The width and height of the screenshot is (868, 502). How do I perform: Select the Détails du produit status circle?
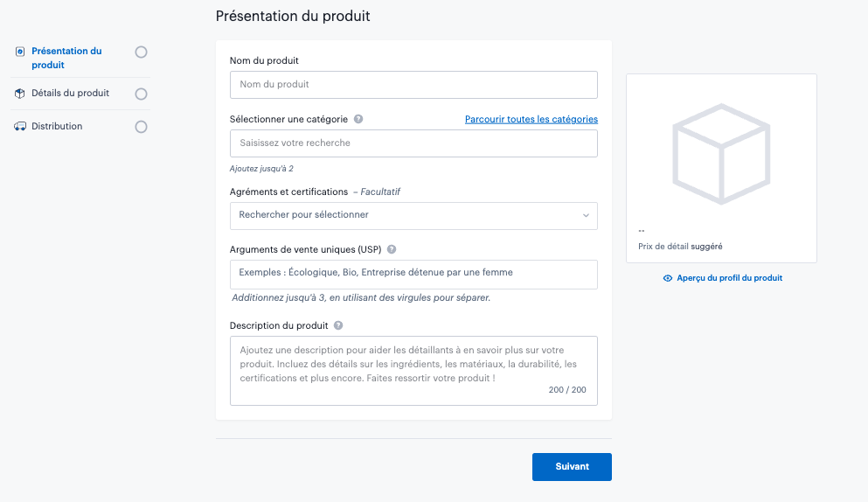(x=141, y=94)
